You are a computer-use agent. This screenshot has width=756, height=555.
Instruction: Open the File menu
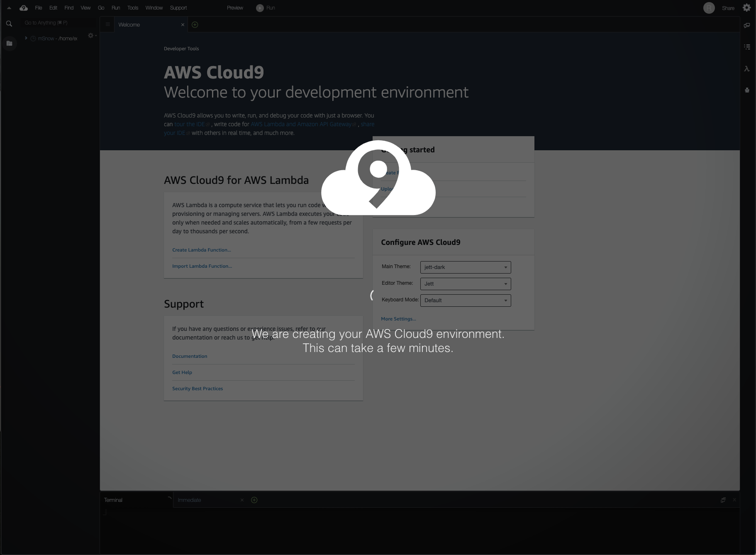39,8
